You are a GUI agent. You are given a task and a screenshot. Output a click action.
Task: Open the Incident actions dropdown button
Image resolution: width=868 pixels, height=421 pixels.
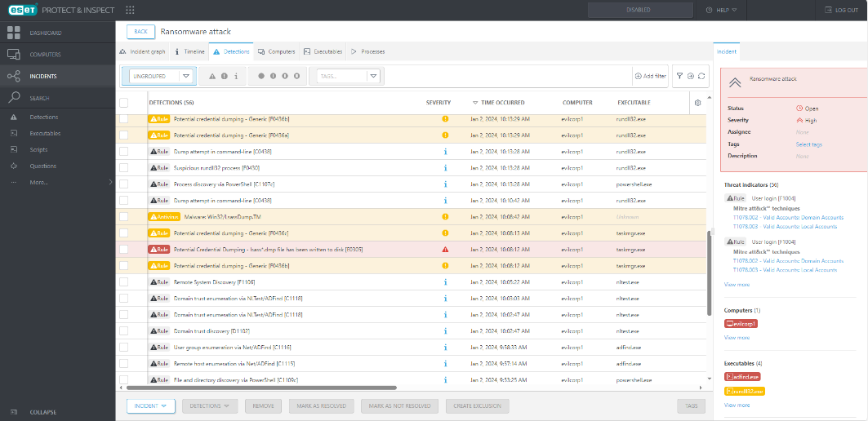tap(151, 405)
